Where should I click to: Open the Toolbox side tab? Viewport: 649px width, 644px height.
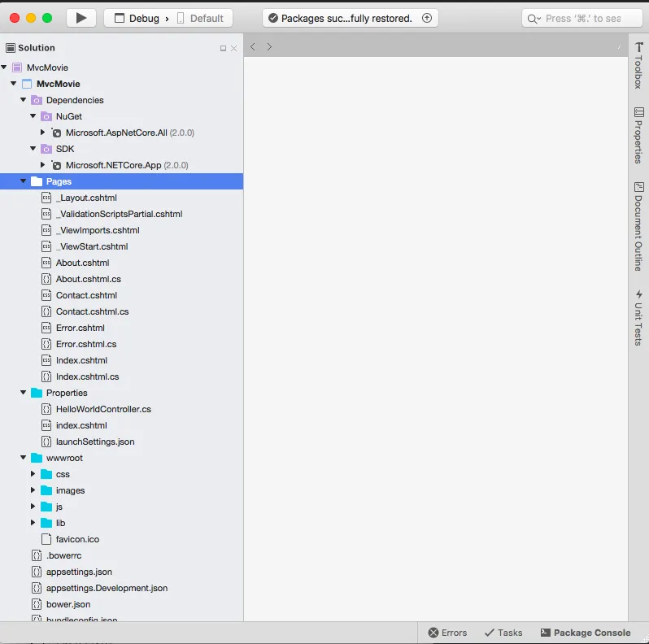click(638, 65)
